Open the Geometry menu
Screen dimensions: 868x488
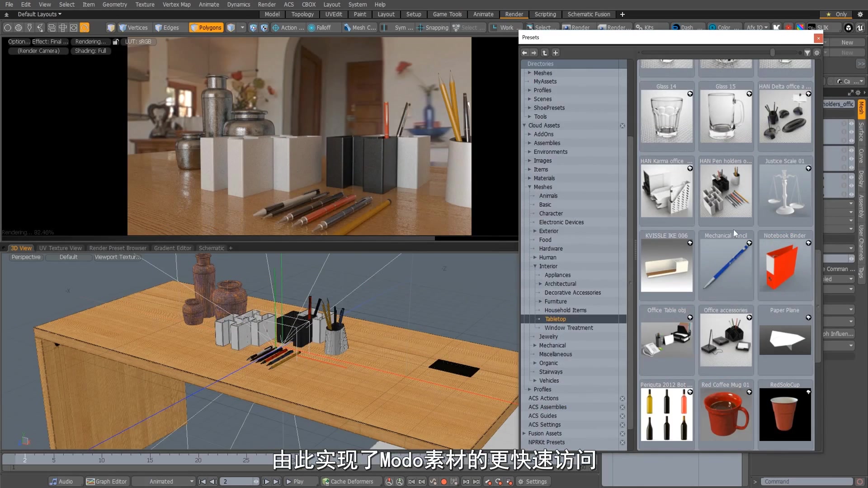pyautogui.click(x=114, y=5)
